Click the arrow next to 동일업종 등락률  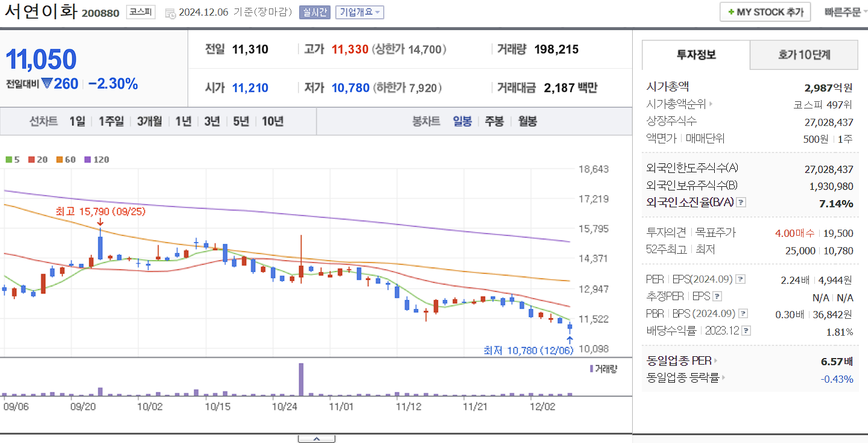point(723,378)
